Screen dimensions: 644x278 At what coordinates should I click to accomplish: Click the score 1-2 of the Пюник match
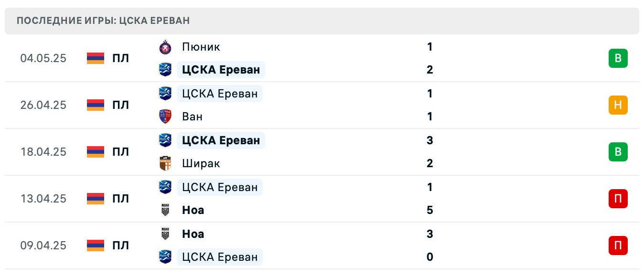(429, 58)
